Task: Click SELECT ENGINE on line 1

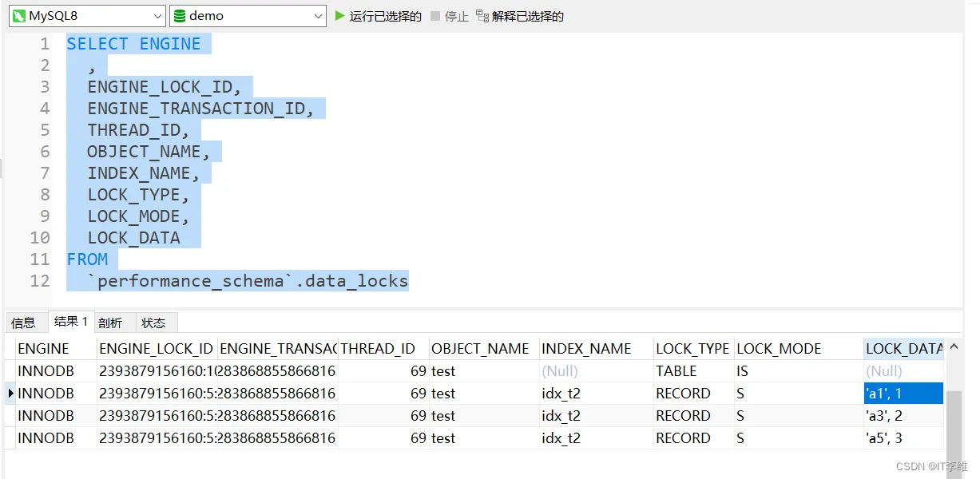Action: 133,44
